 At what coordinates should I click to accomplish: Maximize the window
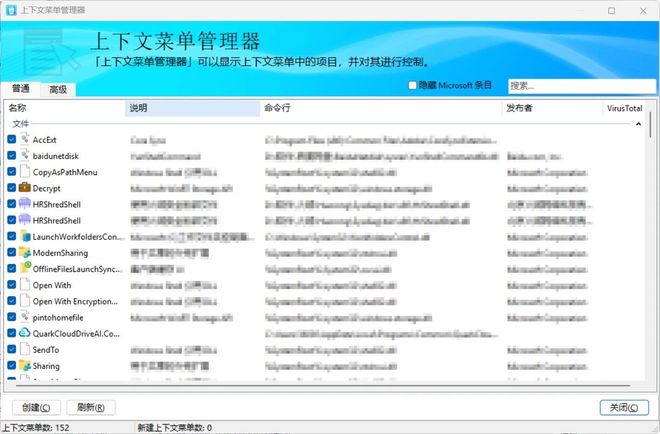(611, 11)
